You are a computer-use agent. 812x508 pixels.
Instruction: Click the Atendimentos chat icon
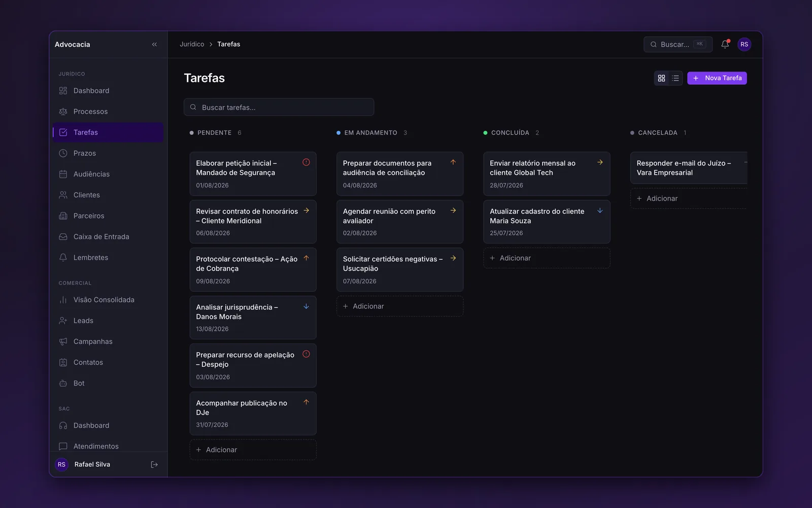(63, 446)
